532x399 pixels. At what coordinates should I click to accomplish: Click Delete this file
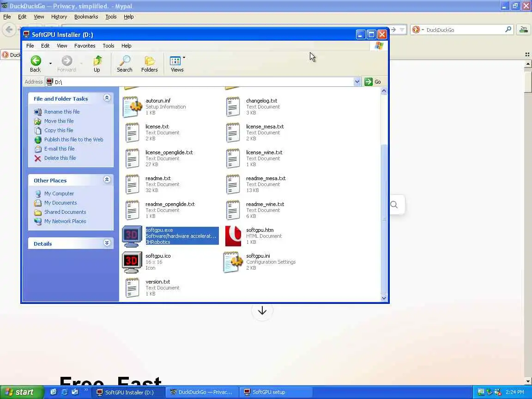[x=60, y=158]
